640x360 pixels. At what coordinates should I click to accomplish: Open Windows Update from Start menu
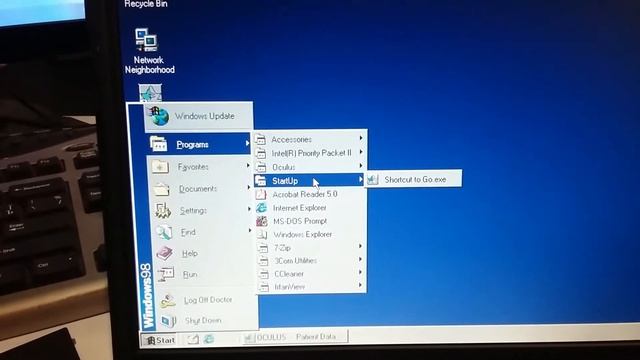pyautogui.click(x=199, y=116)
